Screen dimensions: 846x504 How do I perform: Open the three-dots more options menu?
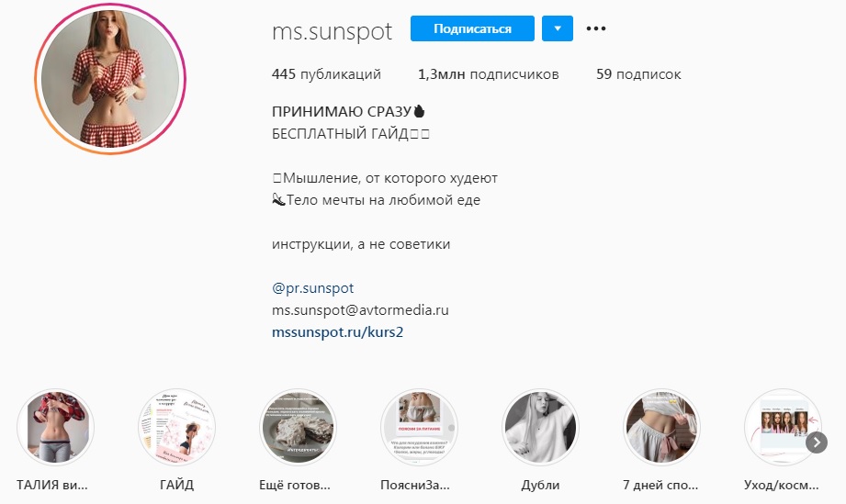click(x=595, y=28)
